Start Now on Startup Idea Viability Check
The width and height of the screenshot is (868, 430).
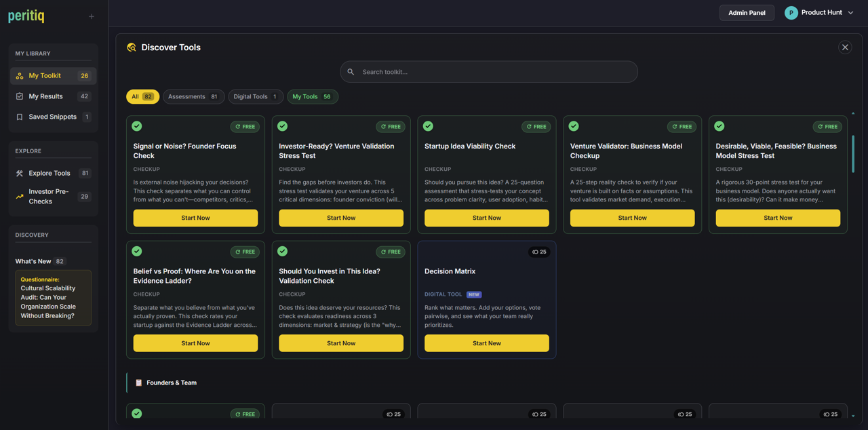click(487, 218)
